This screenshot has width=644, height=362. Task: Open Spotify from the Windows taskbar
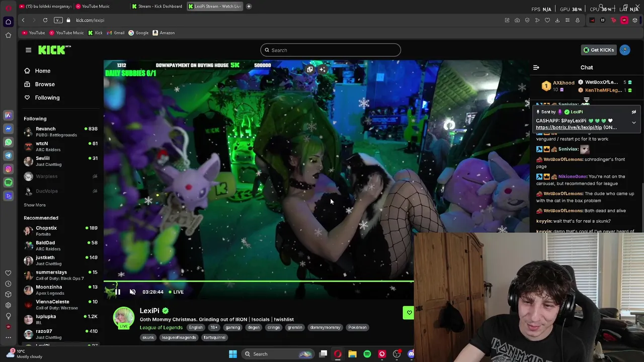pos(367,354)
